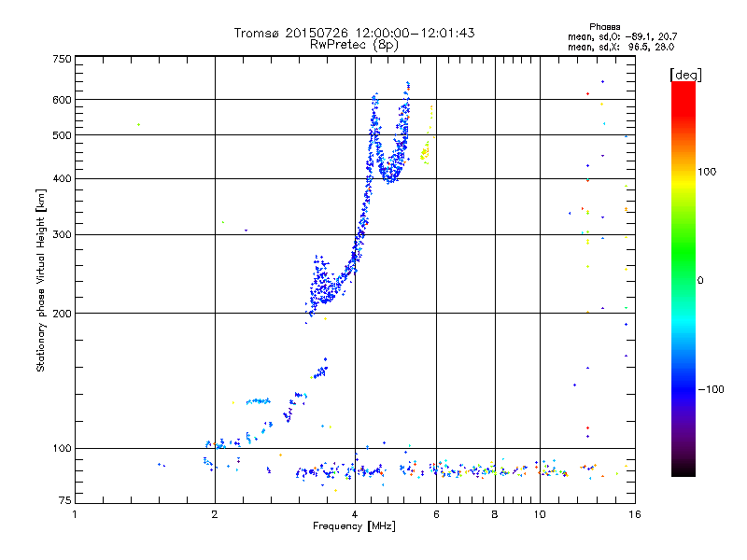
Task: Click the x-axis tick label '10'
Action: pos(540,514)
